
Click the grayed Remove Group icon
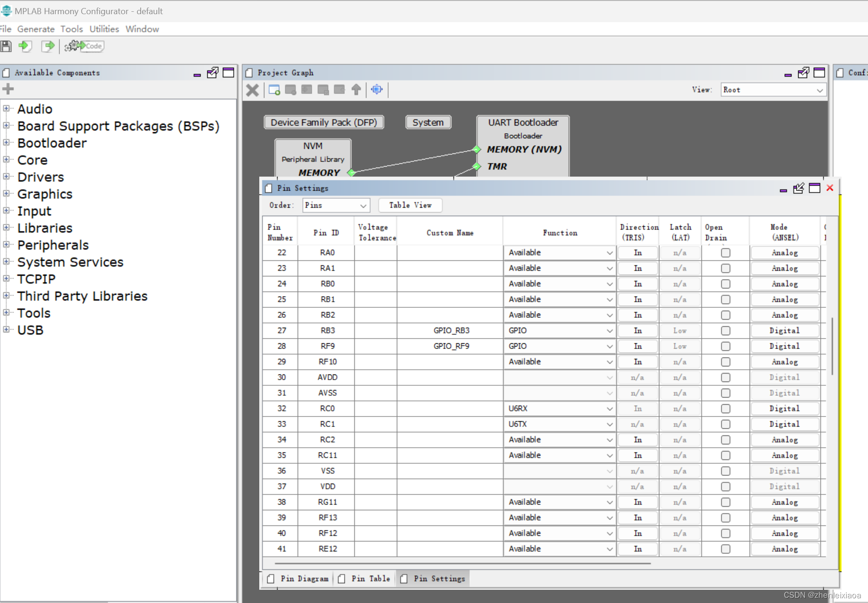pyautogui.click(x=290, y=90)
